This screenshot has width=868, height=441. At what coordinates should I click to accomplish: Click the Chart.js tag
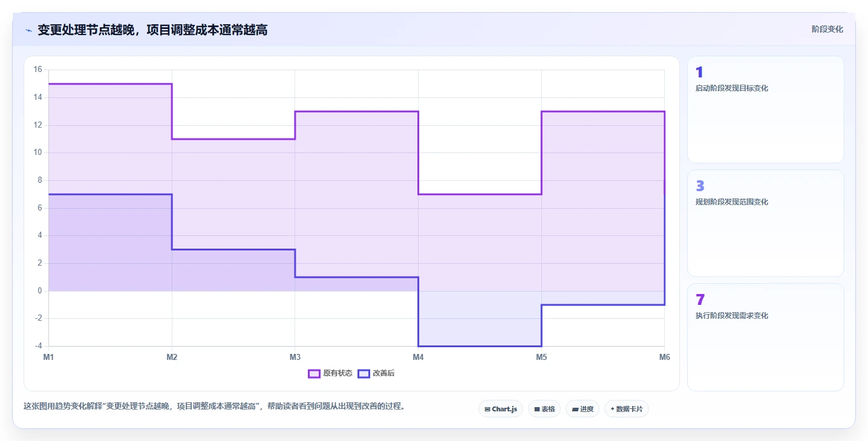(x=501, y=409)
